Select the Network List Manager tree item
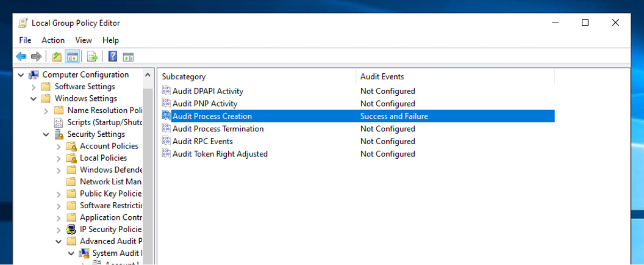Viewport: 644px width, 265px height. tap(111, 181)
